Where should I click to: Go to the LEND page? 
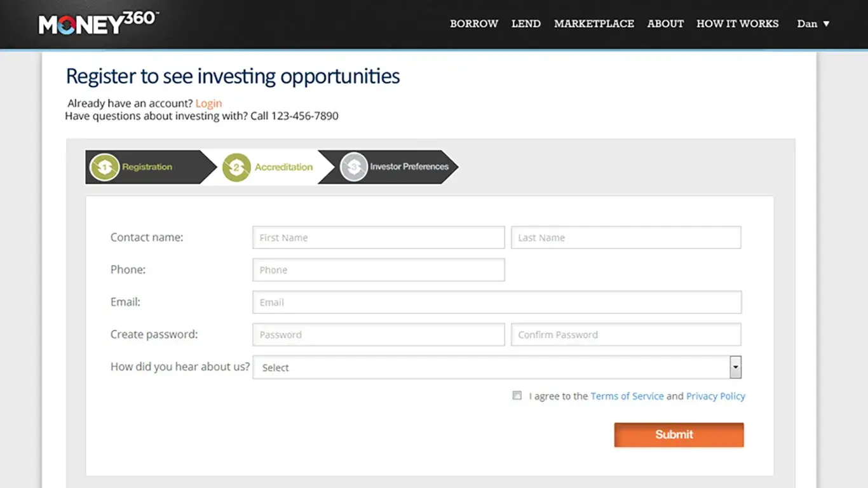526,24
